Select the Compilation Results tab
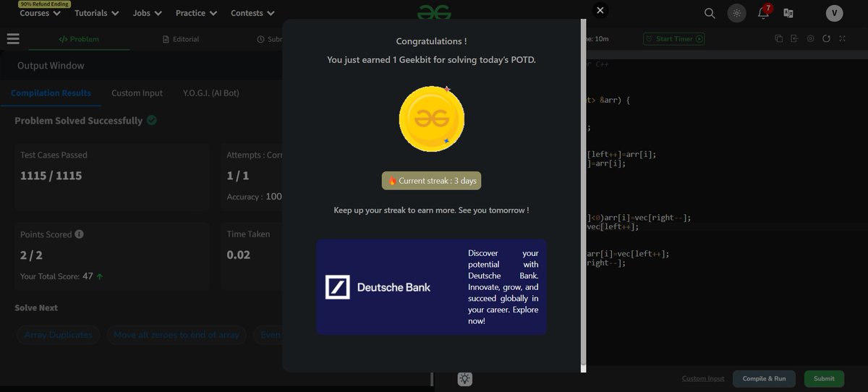Viewport: 868px width, 392px height. pyautogui.click(x=51, y=93)
